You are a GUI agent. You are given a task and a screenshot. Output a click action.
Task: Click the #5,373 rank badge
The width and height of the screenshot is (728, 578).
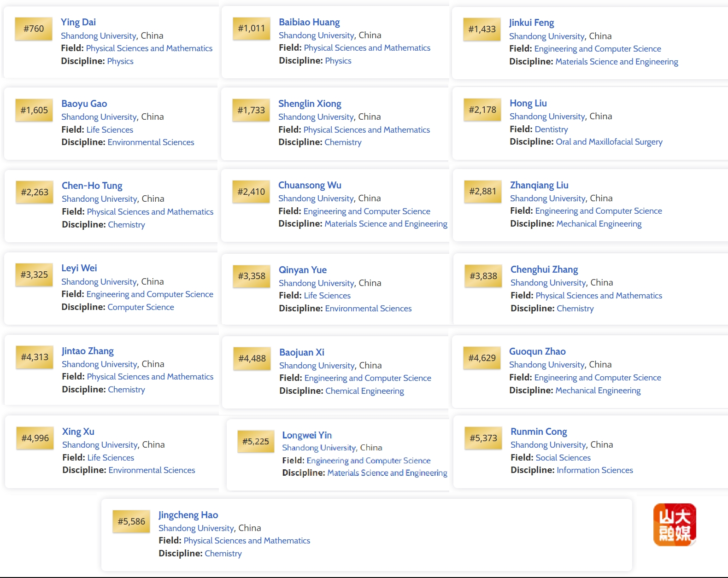483,438
